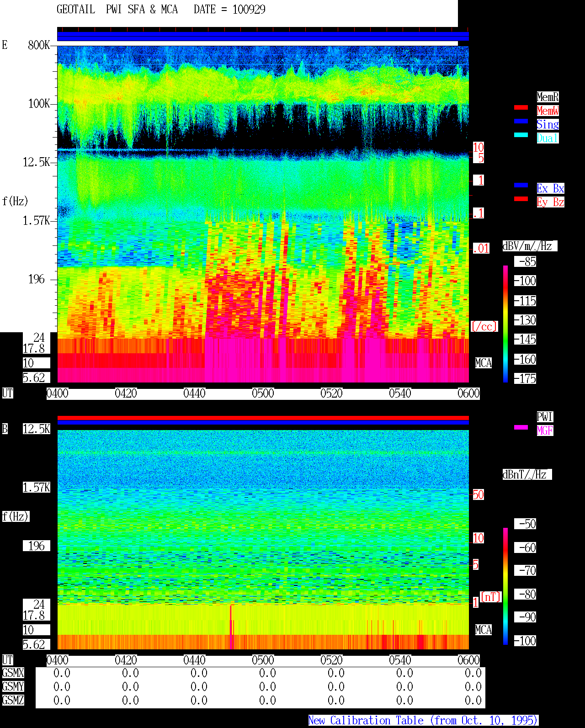585x728 pixels.
Task: Click the dBV/m color scale bar
Action: tap(505, 324)
